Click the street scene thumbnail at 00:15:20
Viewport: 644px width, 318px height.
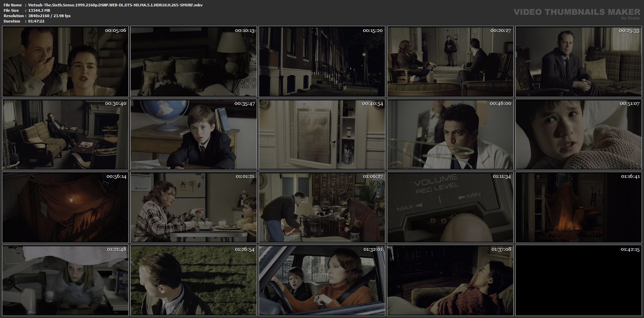click(x=322, y=62)
